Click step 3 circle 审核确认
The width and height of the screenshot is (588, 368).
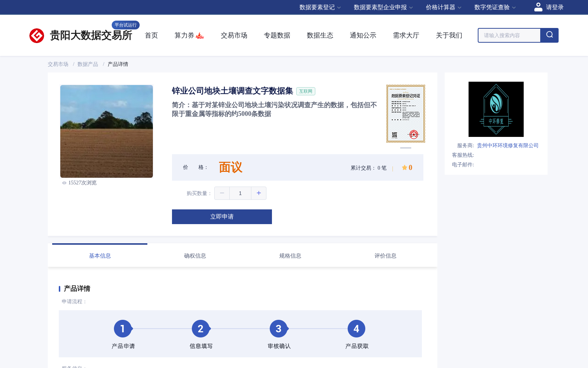[279, 329]
